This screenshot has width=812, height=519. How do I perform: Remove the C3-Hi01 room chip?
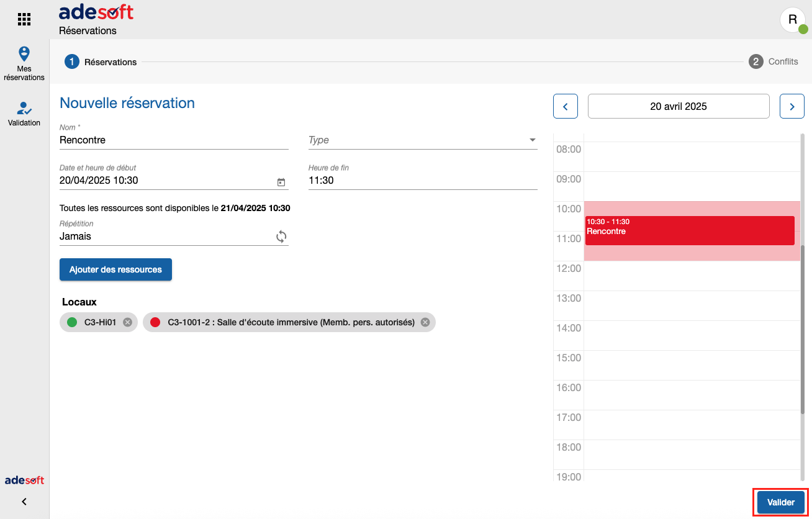[127, 322]
